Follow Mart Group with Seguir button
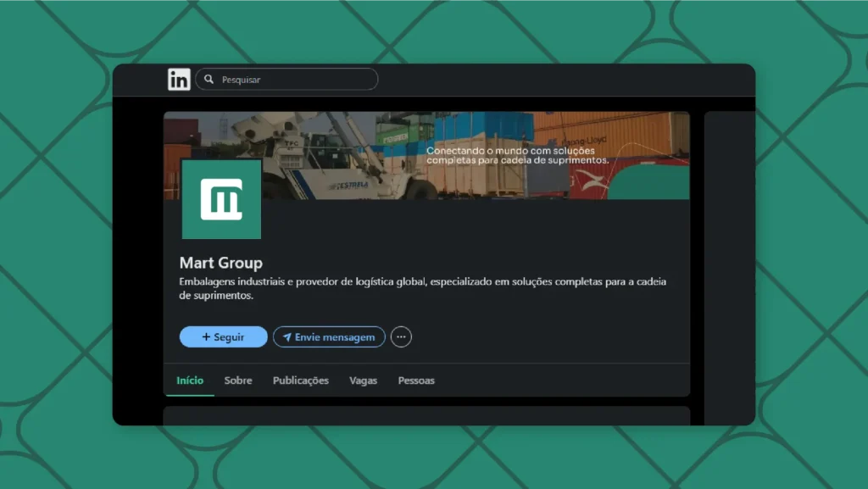This screenshot has height=489, width=868. pyautogui.click(x=223, y=337)
